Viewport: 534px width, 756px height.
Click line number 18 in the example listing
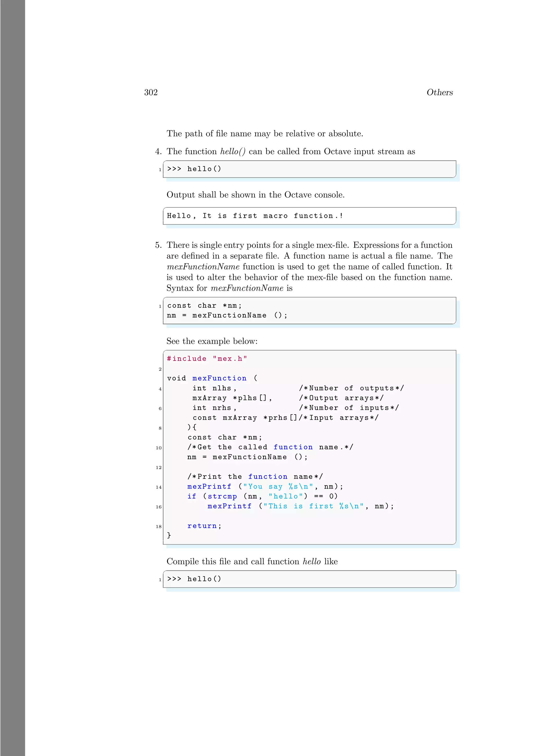(159, 526)
